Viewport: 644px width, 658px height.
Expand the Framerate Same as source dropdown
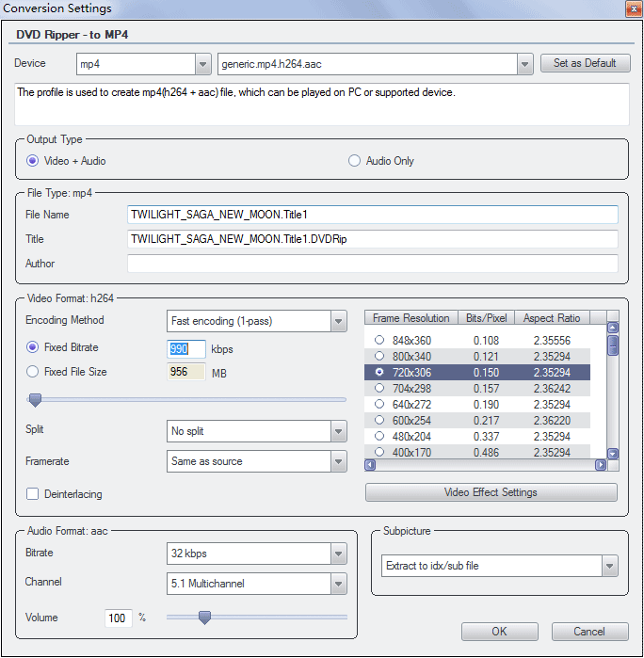tap(338, 461)
